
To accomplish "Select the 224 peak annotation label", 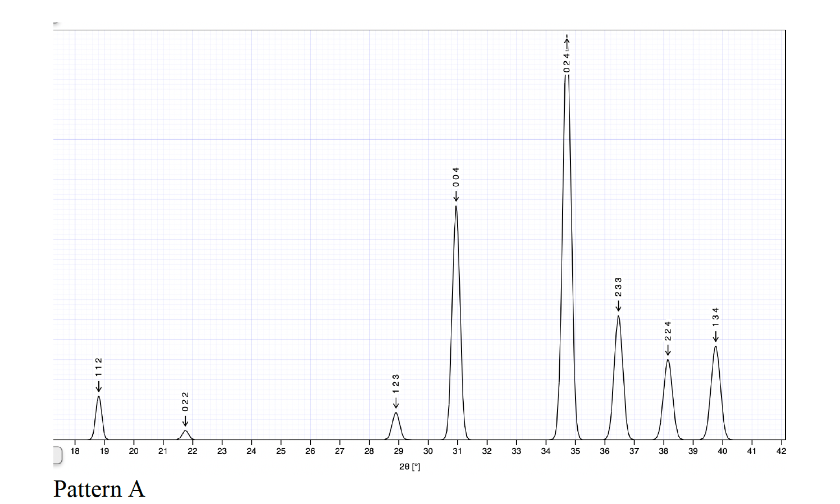I will tap(668, 331).
